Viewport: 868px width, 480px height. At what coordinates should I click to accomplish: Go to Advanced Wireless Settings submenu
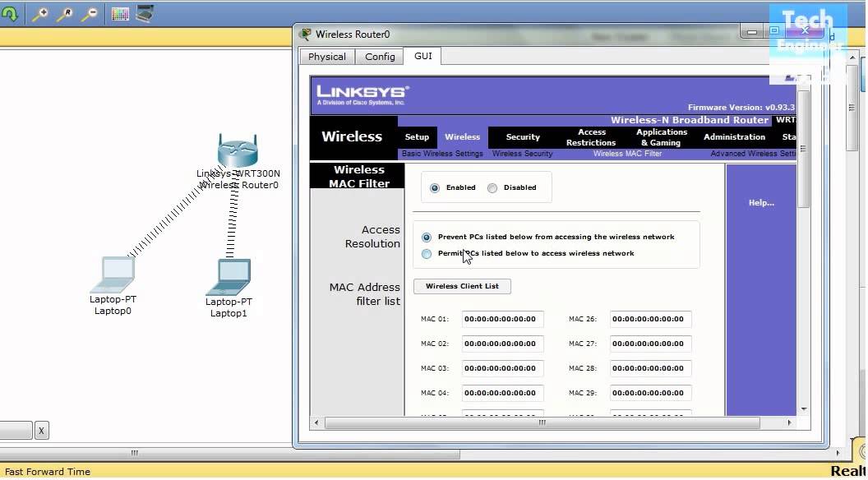coord(753,154)
